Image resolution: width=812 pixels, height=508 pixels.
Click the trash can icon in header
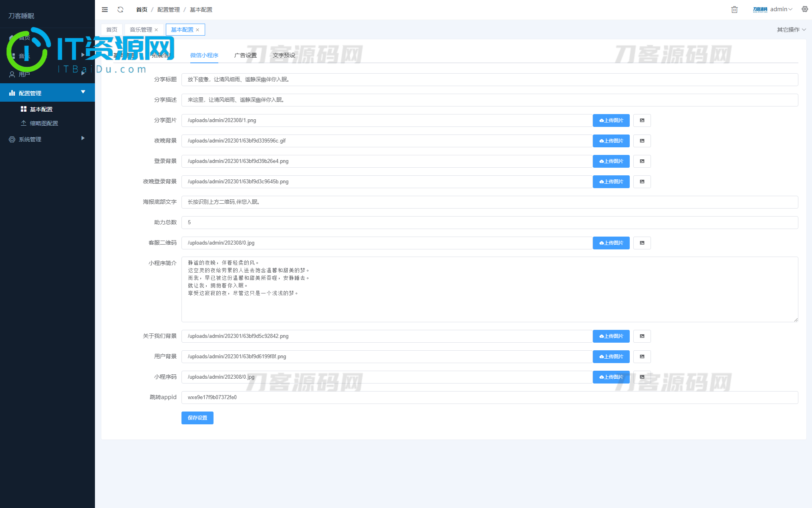[x=734, y=10]
